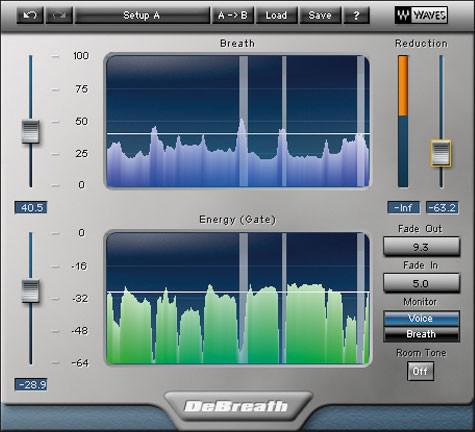
Task: Click the Waves logo
Action: coord(421,15)
